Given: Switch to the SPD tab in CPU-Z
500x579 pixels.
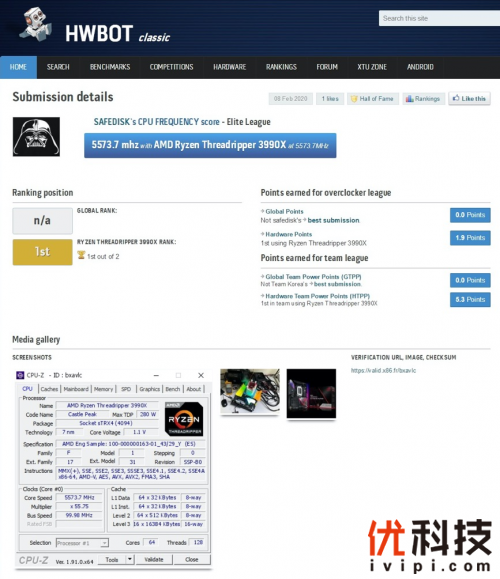Looking at the screenshot, I should (126, 389).
